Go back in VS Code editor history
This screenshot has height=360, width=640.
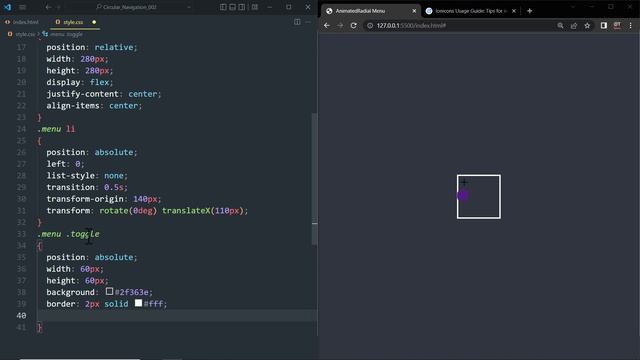tap(49, 7)
